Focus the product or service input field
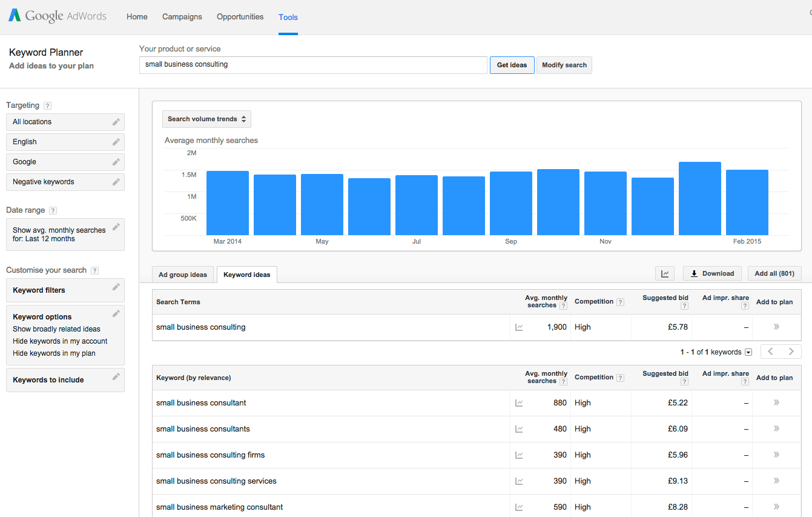The height and width of the screenshot is (517, 812). (313, 65)
